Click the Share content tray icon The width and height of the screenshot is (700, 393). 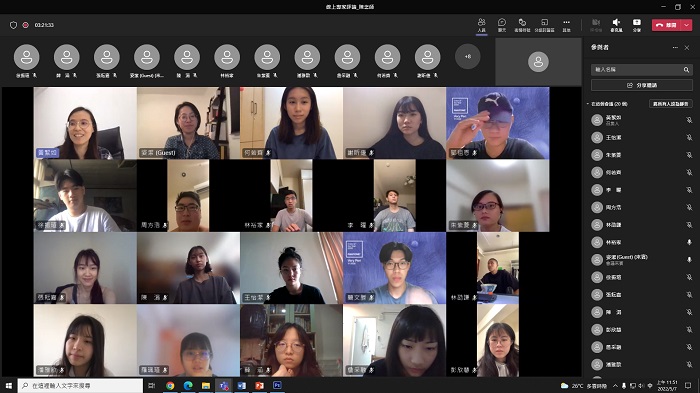tap(637, 25)
